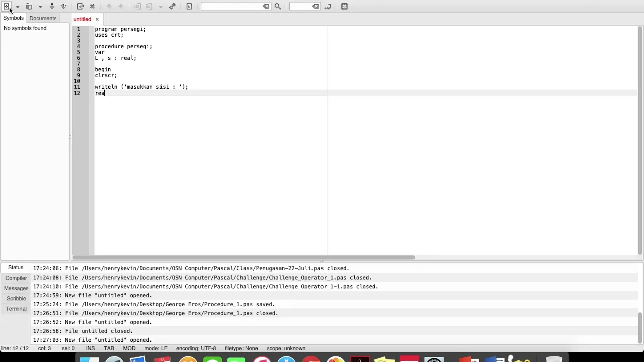Expand the recent files dropdown arrow beside Open
This screenshot has height=362, width=644.
point(40,7)
